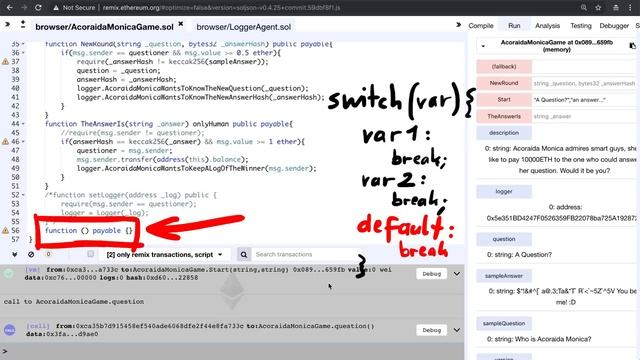Debug the Start transaction
The image size is (640, 360).
coord(431,274)
